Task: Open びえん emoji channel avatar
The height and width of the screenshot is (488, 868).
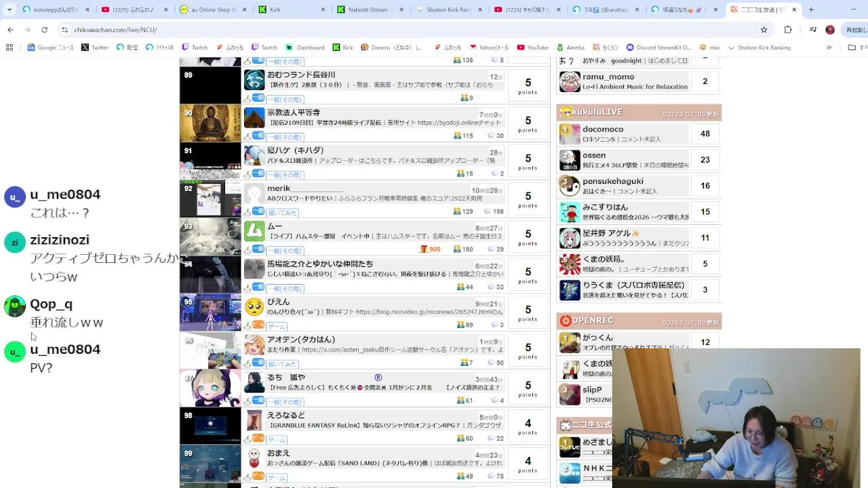Action: [x=254, y=307]
